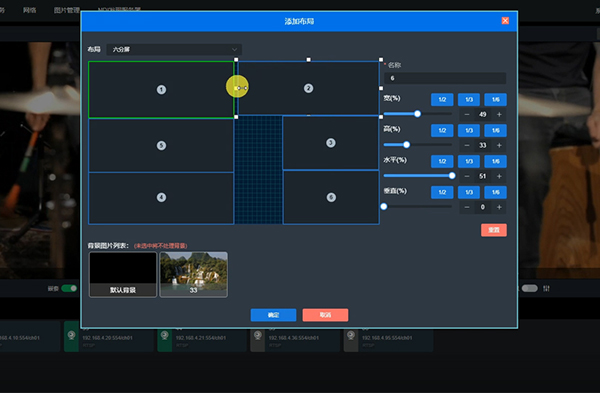The height and width of the screenshot is (393, 600).
Task: Click the vertical position slider handle
Action: click(x=384, y=207)
